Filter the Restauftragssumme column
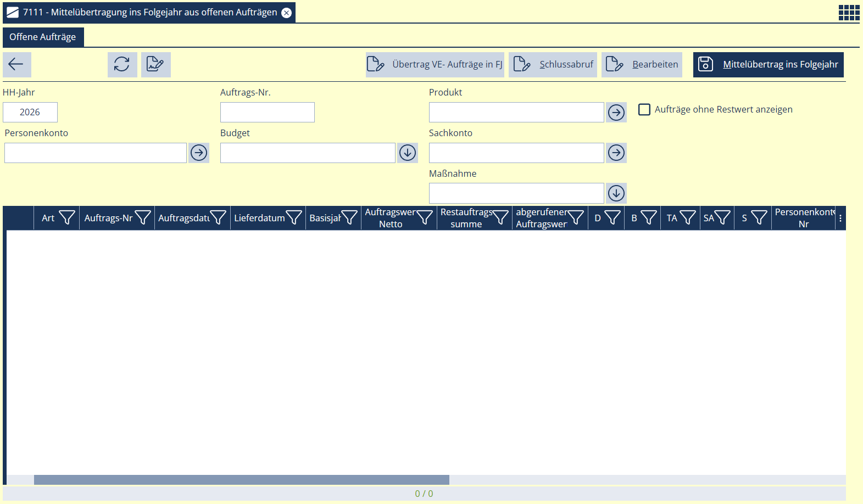The image size is (863, 504). (500, 218)
